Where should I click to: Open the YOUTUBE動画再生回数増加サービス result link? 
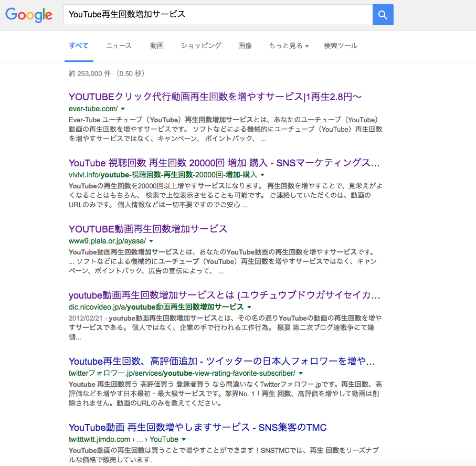pos(148,229)
